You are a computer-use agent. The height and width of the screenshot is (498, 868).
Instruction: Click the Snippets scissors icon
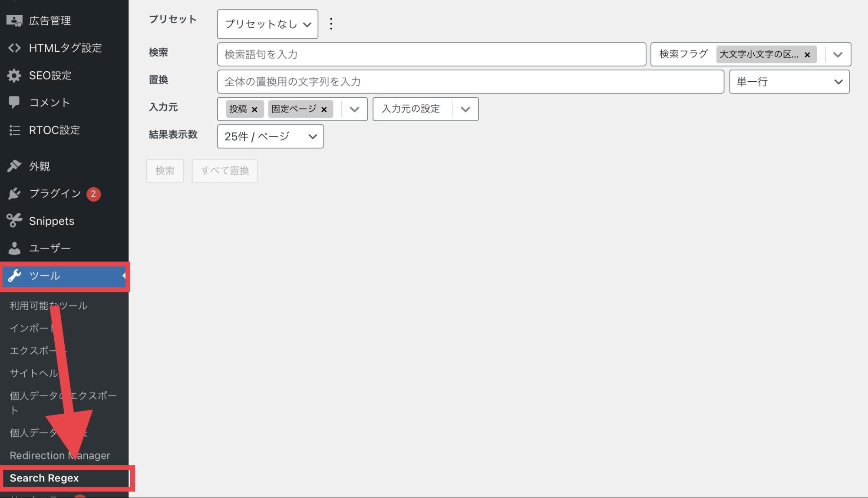pos(14,221)
